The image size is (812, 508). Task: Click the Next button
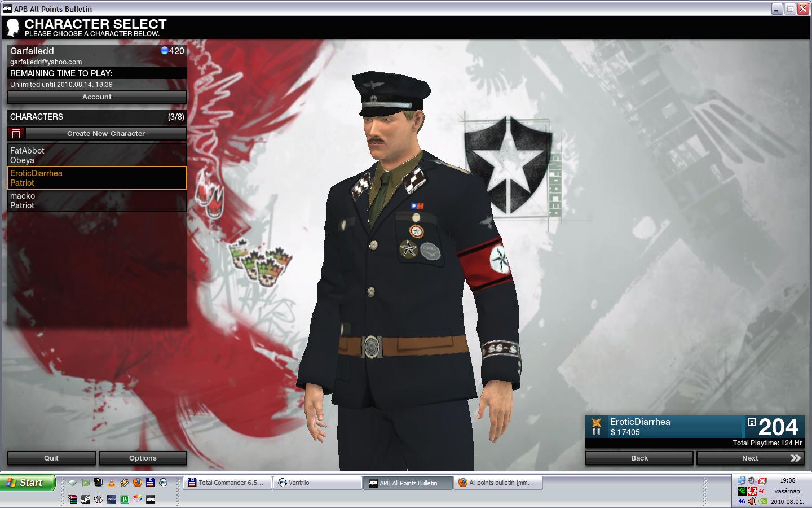point(750,458)
